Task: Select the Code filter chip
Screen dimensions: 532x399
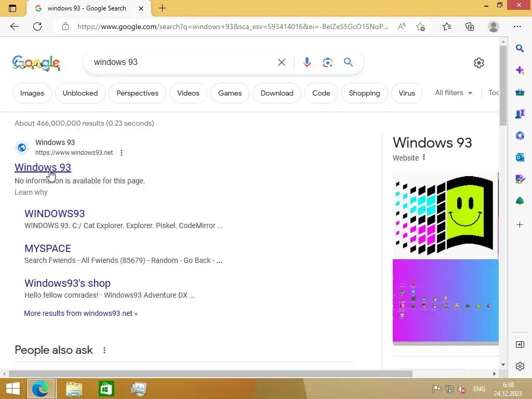Action: point(321,93)
